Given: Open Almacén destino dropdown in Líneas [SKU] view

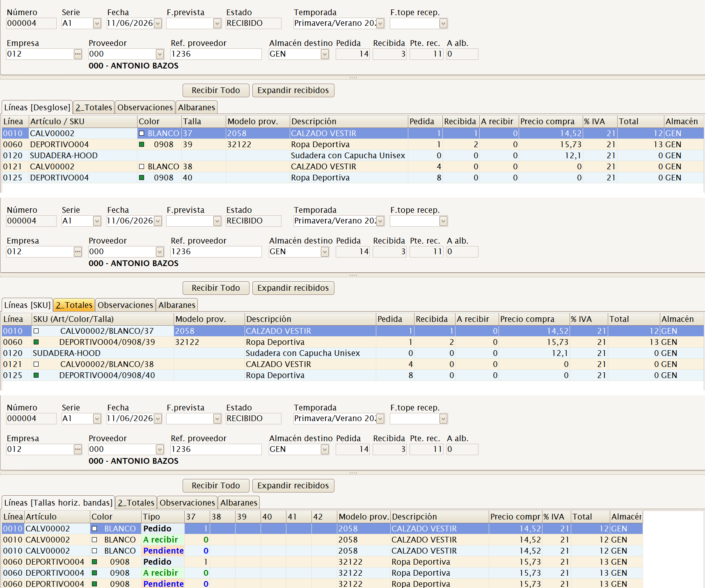Looking at the screenshot, I should 325,252.
